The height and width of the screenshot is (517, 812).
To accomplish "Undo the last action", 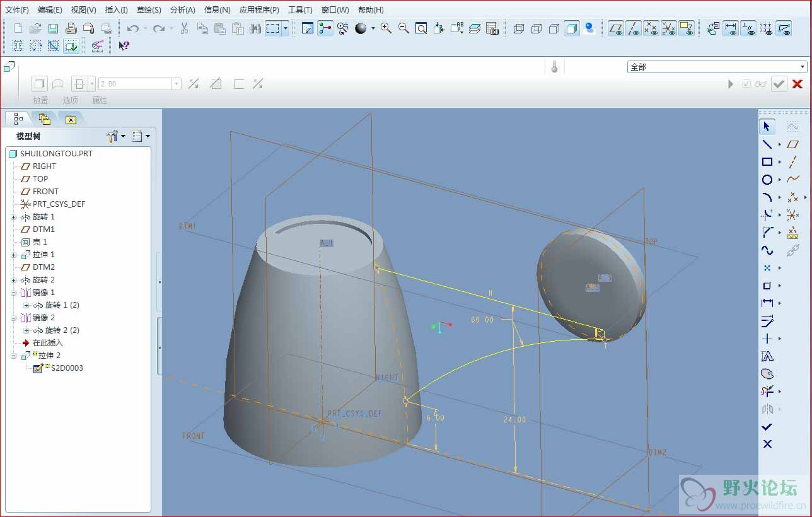I will click(132, 28).
